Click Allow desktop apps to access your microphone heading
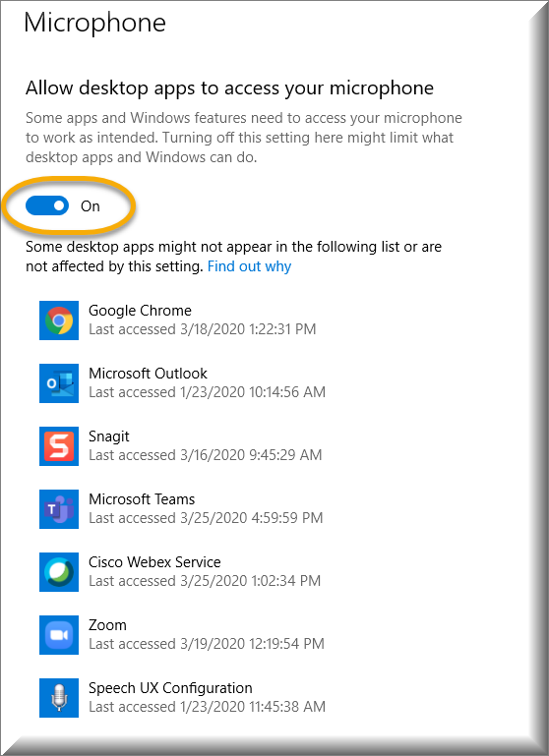Screen dimensions: 549x756 229,88
